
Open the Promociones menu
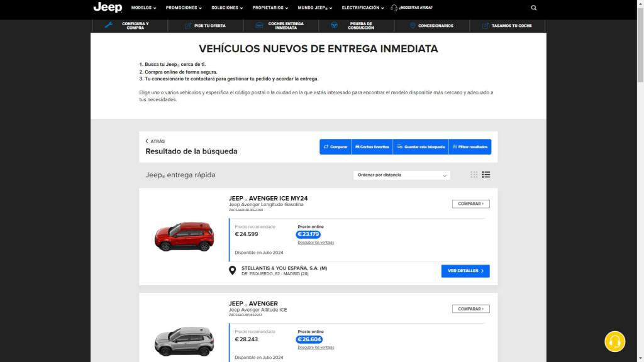coord(184,8)
